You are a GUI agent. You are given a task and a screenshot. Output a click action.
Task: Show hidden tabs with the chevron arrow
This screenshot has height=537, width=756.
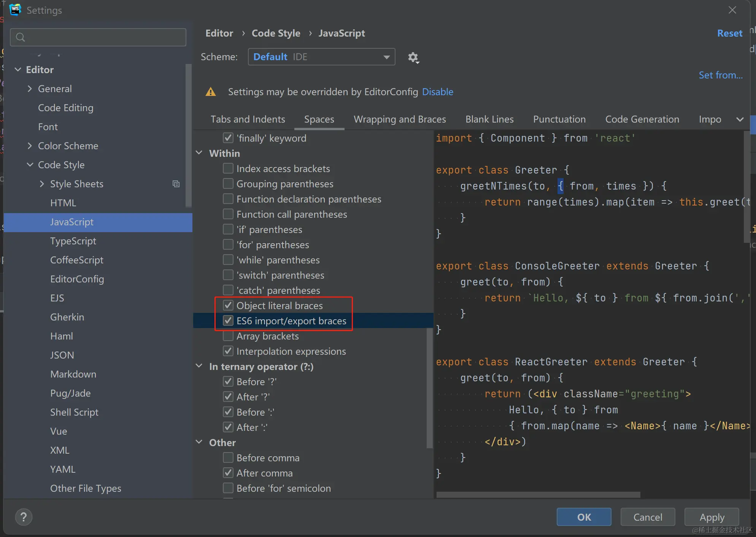pyautogui.click(x=740, y=120)
